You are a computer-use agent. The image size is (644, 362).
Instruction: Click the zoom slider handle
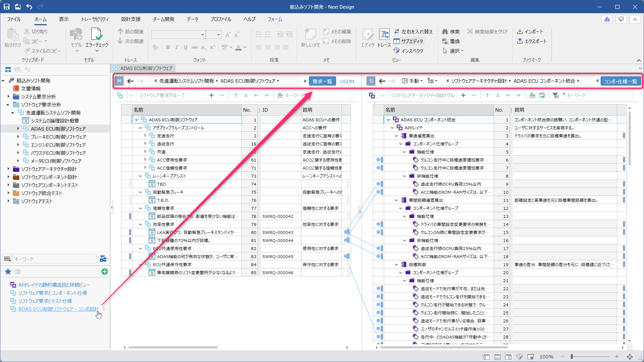pyautogui.click(x=572, y=357)
